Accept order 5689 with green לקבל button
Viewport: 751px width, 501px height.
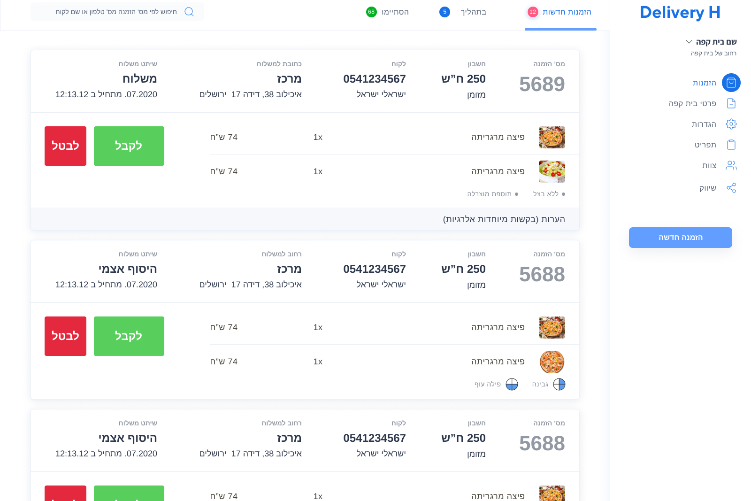coord(128,146)
